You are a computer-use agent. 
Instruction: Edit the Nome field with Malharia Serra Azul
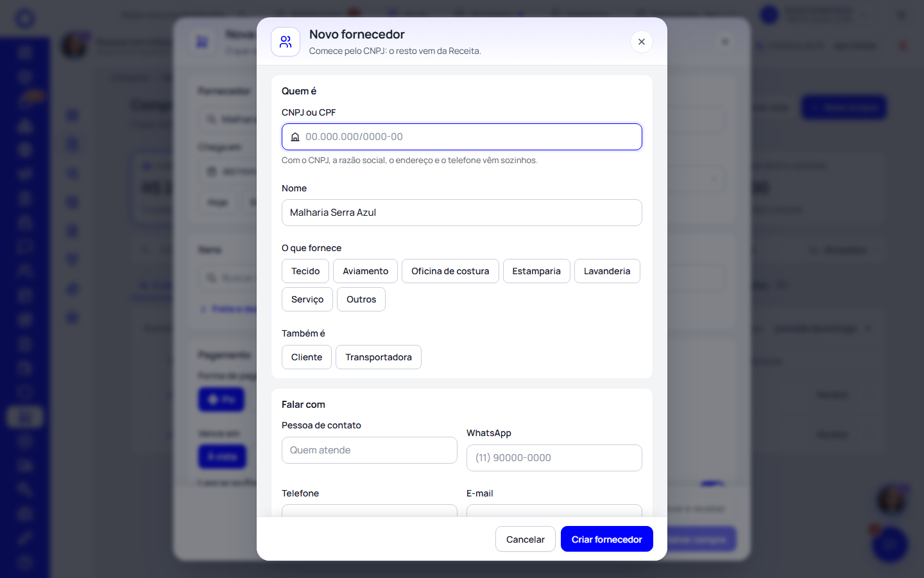click(x=462, y=213)
